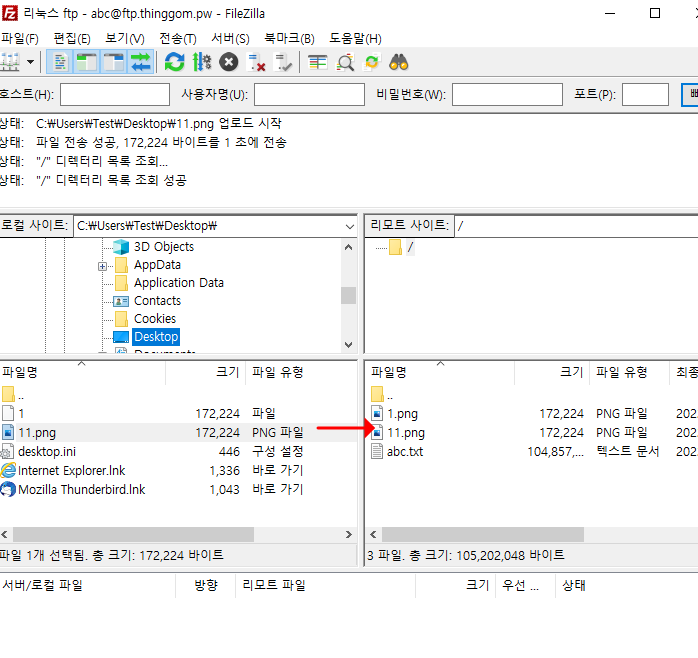The width and height of the screenshot is (698, 658).
Task: Refresh the file and folder lists
Action: pyautogui.click(x=174, y=62)
